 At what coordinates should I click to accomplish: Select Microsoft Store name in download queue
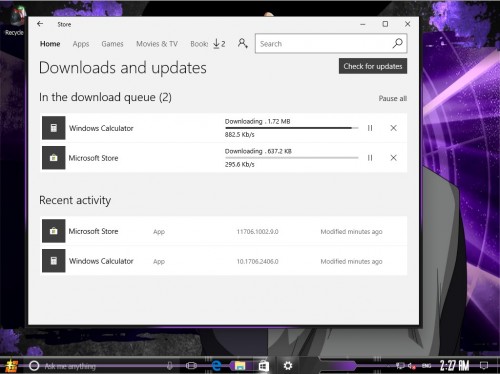coord(93,158)
